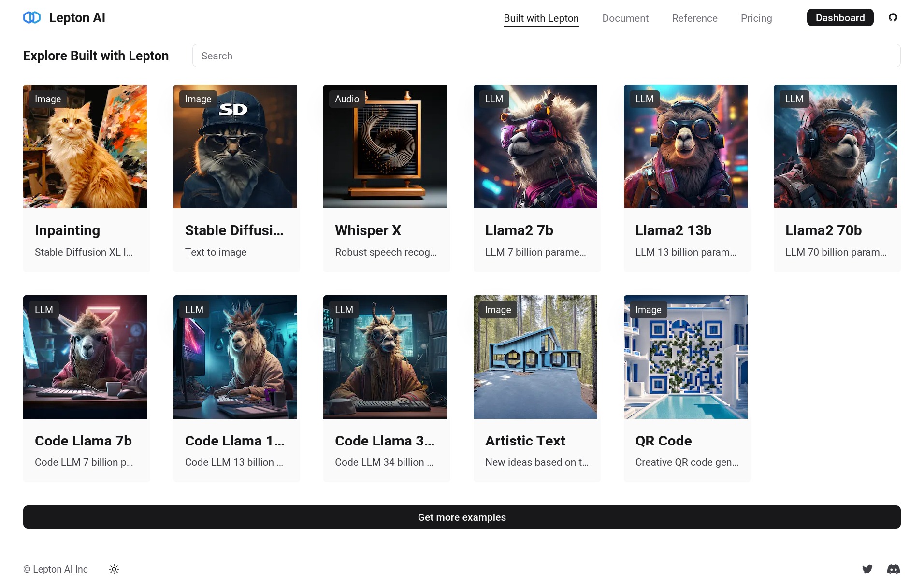Toggle the light/dark theme sun icon

coord(114,569)
